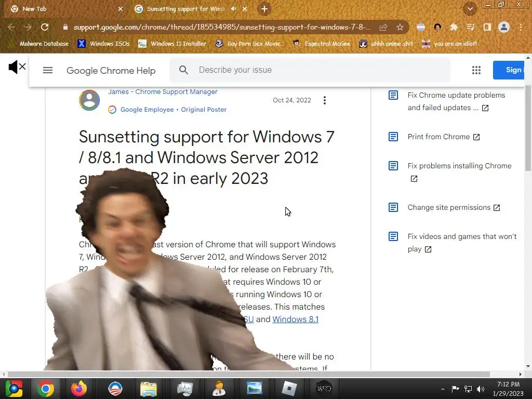Click the Google Chrome Help title
This screenshot has height=399, width=532.
click(111, 70)
